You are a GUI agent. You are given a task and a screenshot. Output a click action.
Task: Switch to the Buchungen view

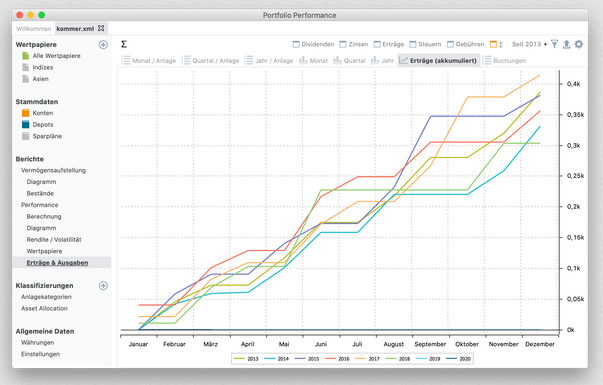(x=504, y=60)
